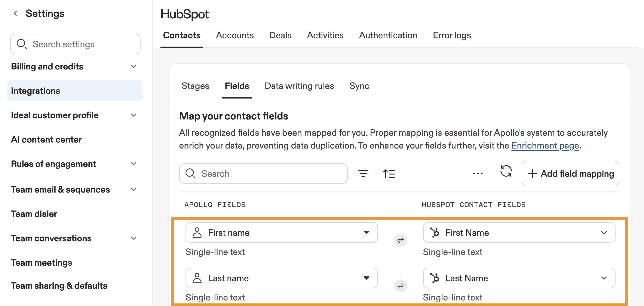Switch to the Accounts tab

point(235,35)
